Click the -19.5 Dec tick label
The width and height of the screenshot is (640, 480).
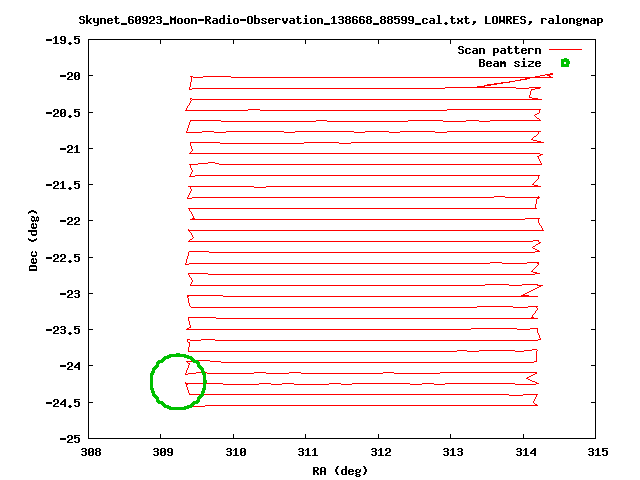(x=63, y=40)
